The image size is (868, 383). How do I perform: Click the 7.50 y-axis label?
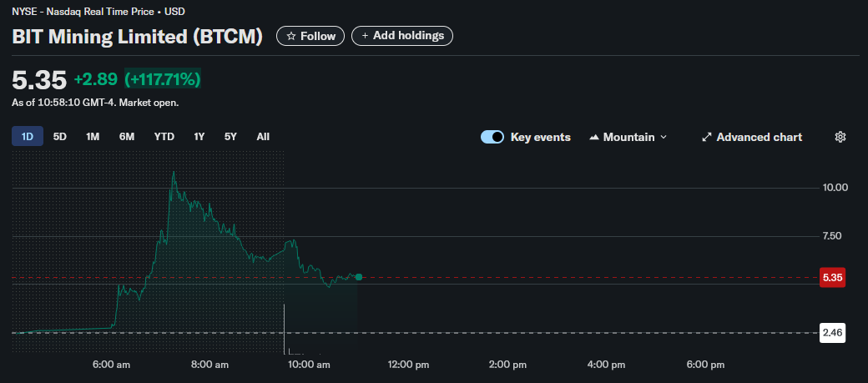tap(832, 236)
